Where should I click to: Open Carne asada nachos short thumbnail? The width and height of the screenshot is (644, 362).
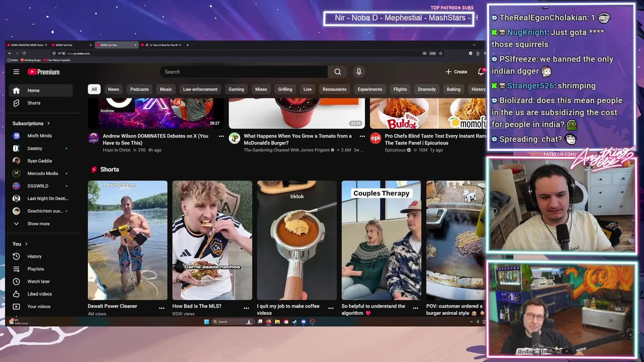point(212,240)
